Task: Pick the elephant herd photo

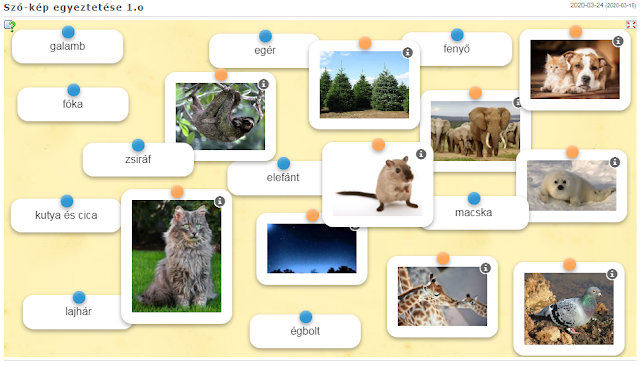Action: click(x=476, y=131)
